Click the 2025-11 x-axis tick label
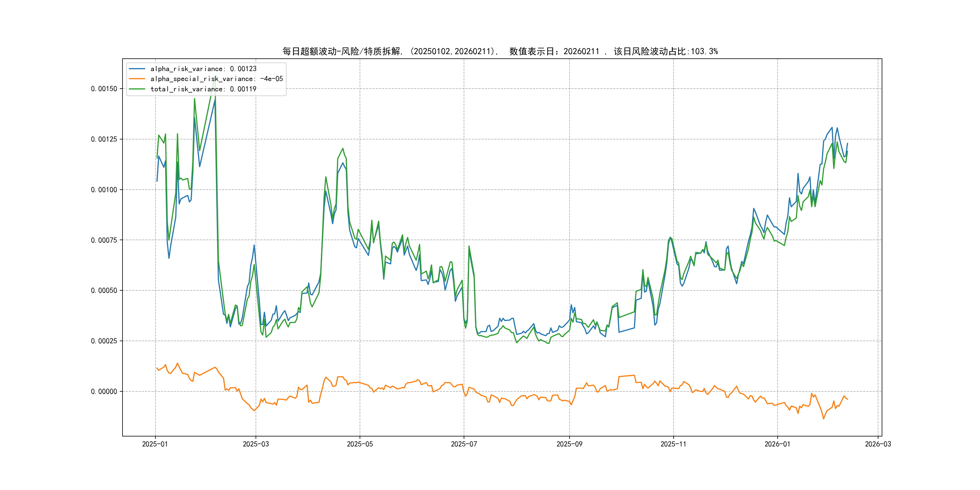Screen dimensions: 980x490 click(673, 444)
